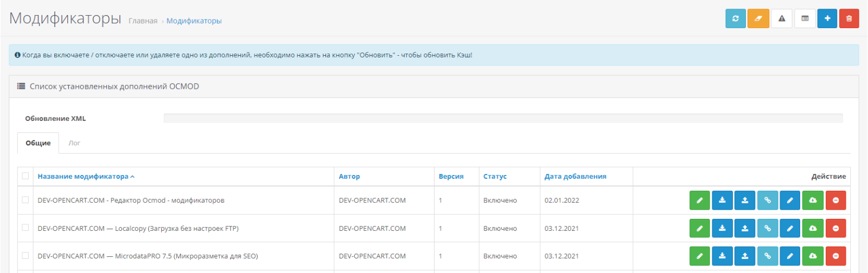Click the orange eraser clear button
The width and height of the screenshot is (868, 273).
[x=758, y=18]
